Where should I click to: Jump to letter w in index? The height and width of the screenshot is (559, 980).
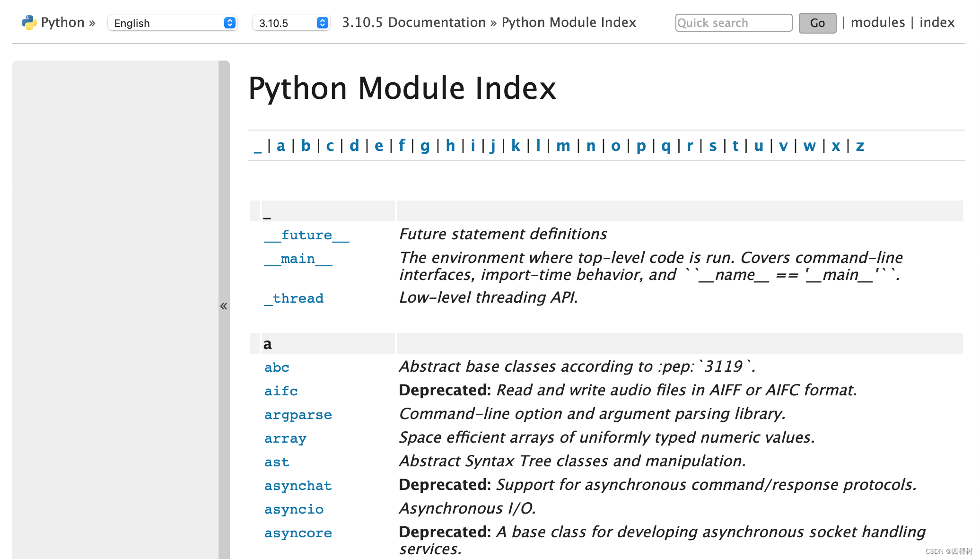tap(810, 146)
